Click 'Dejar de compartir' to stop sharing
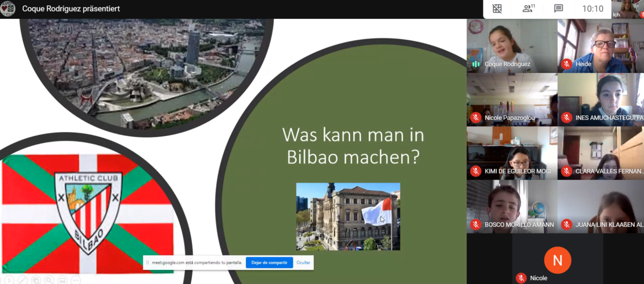Viewport: 644px width, 284px height. [269, 263]
